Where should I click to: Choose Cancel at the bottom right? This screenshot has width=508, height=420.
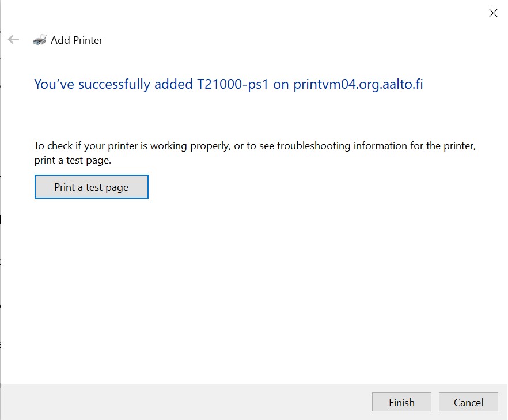468,402
